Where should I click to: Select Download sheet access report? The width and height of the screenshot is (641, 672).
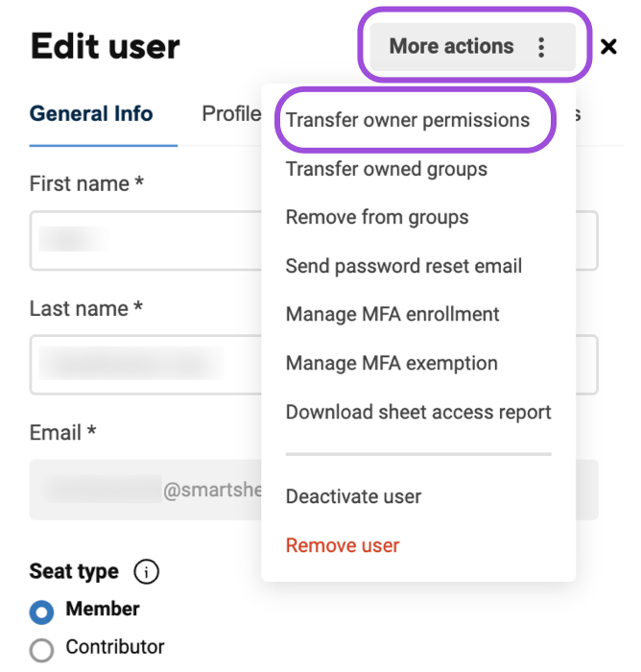point(418,412)
